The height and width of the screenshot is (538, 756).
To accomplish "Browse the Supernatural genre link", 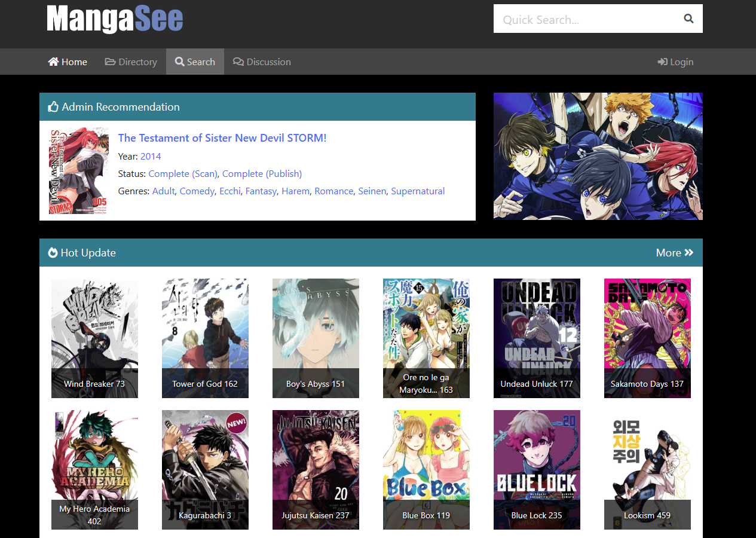I will pos(418,191).
